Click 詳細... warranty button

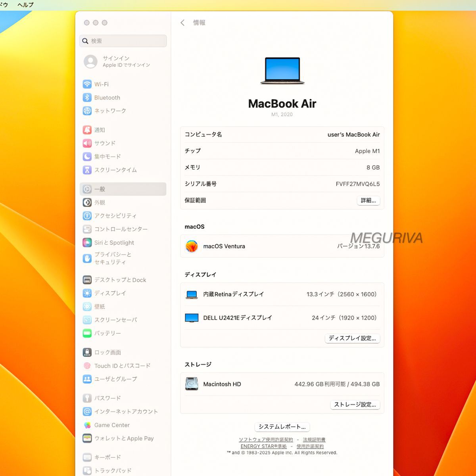tap(369, 201)
